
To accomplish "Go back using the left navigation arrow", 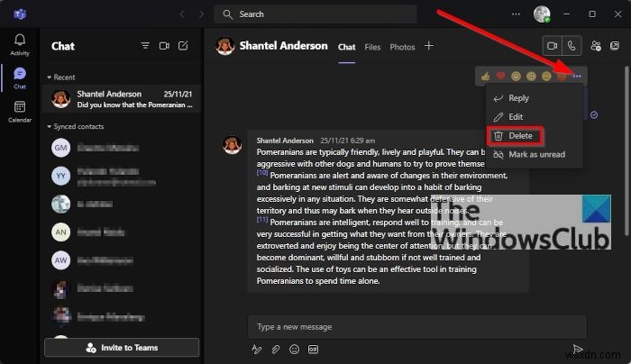I will click(x=183, y=14).
